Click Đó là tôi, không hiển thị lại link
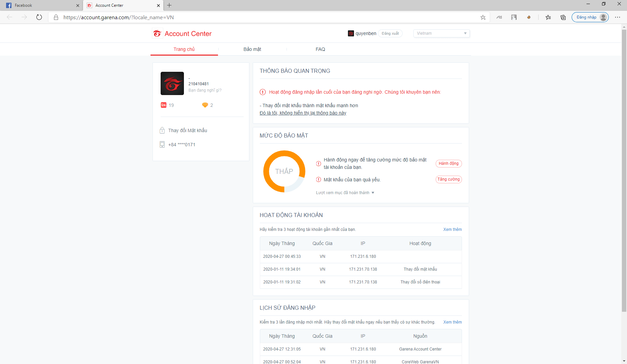Screen dimensions: 627x364 tap(303, 113)
